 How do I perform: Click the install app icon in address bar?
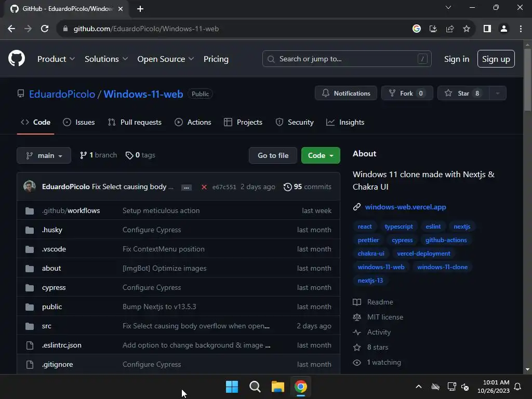coord(433,29)
